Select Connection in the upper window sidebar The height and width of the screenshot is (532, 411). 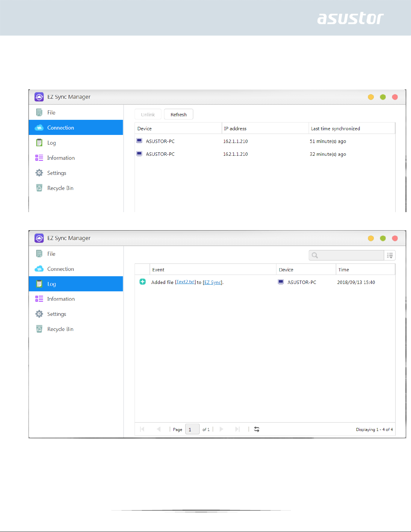[x=76, y=128]
